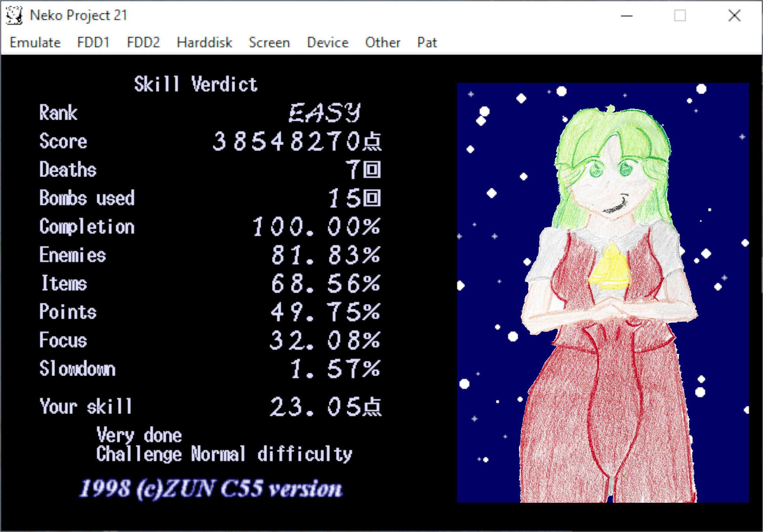Click the 'Very done' text
This screenshot has width=763, height=532.
(x=139, y=435)
